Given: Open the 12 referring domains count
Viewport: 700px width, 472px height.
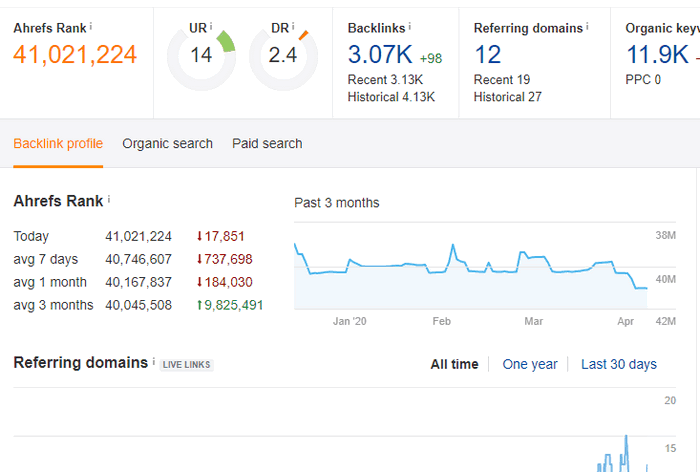Looking at the screenshot, I should click(x=488, y=55).
